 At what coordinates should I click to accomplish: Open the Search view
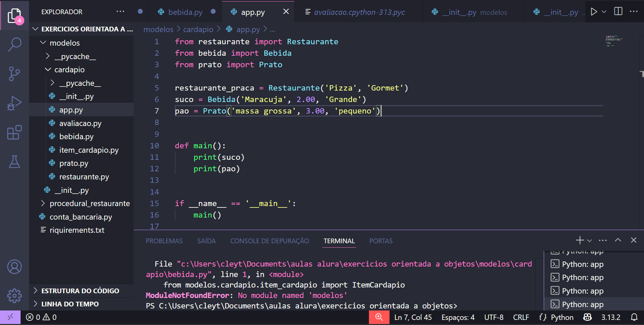pos(15,44)
